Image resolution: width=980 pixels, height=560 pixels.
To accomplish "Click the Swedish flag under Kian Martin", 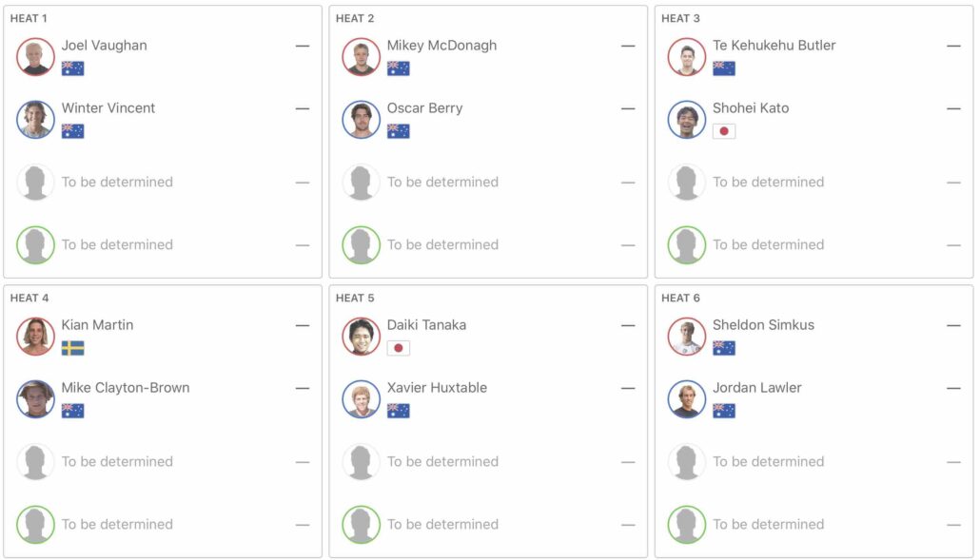I will 72,348.
